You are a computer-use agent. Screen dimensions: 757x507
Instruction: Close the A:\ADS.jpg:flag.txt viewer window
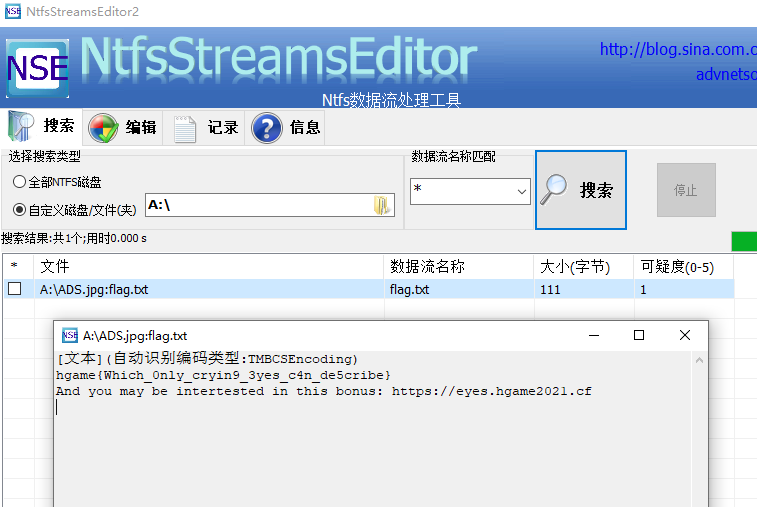tap(685, 335)
